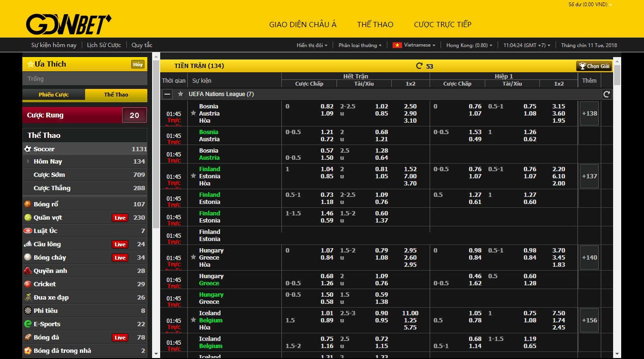This screenshot has height=359, width=644.
Task: Open Quần vợt tennis icon
Action: 28,217
